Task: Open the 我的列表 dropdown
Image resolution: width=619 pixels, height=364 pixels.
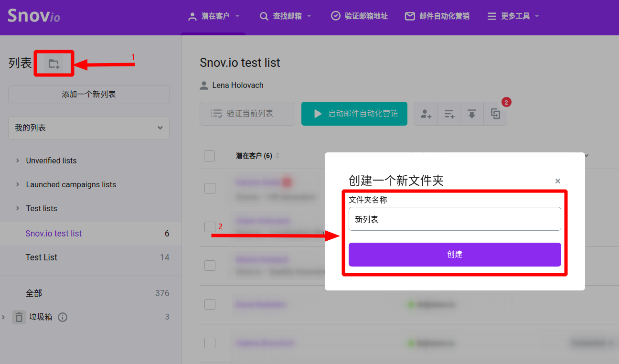Action: tap(89, 128)
